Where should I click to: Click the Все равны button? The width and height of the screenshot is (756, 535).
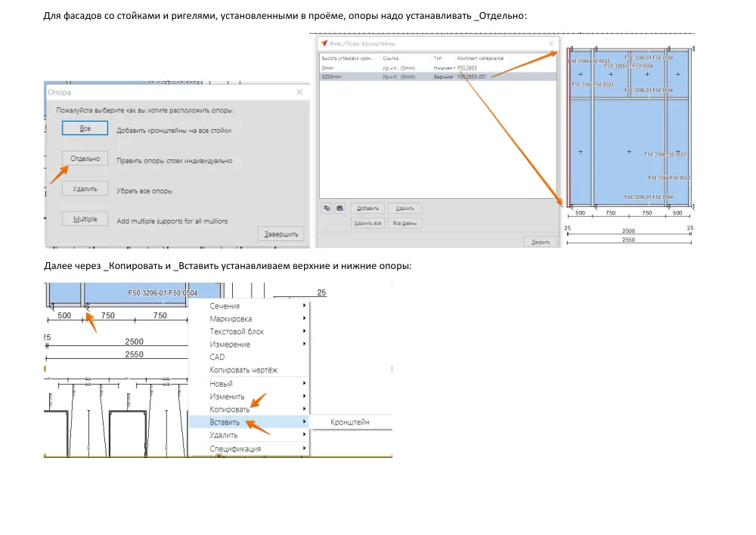[404, 223]
